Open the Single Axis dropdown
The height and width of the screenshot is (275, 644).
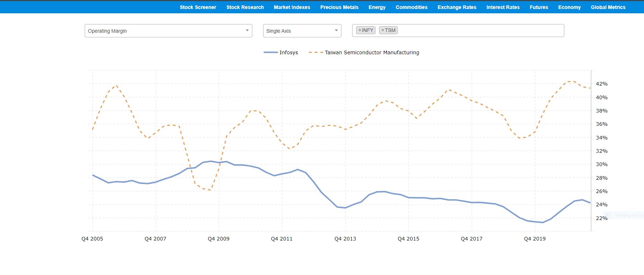point(302,31)
